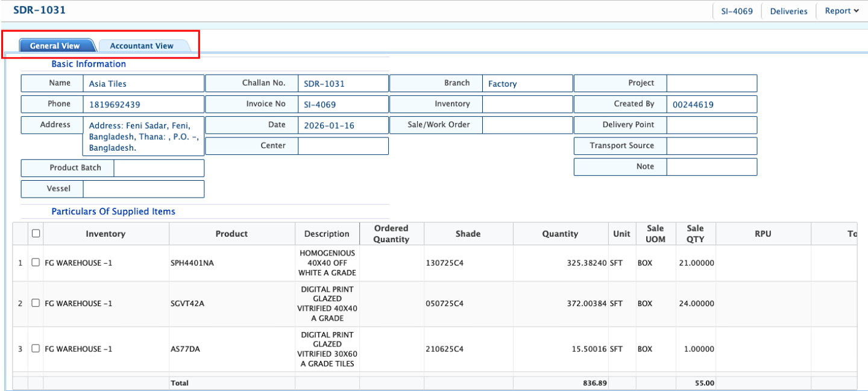Check the row 3 AS77DA checkbox
This screenshot has height=391, width=868.
(36, 348)
